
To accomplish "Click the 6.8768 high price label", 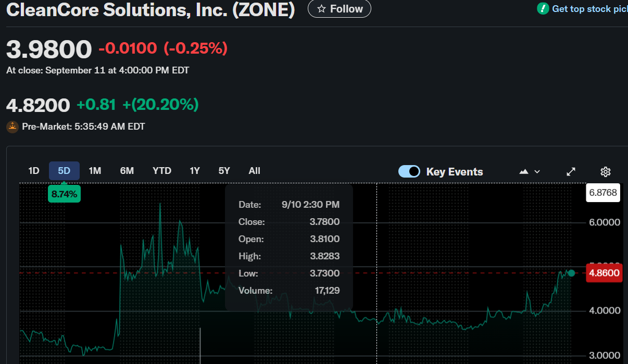I will coord(603,193).
